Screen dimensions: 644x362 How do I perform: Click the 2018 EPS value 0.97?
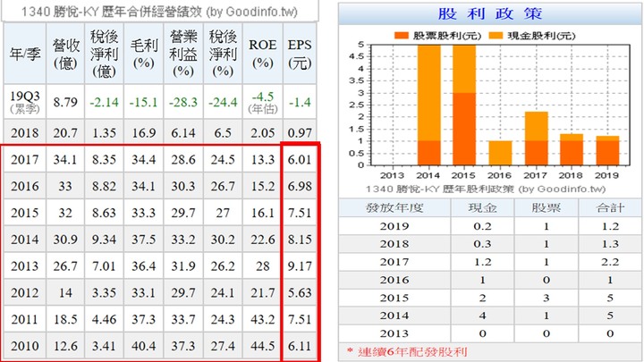[x=300, y=132]
